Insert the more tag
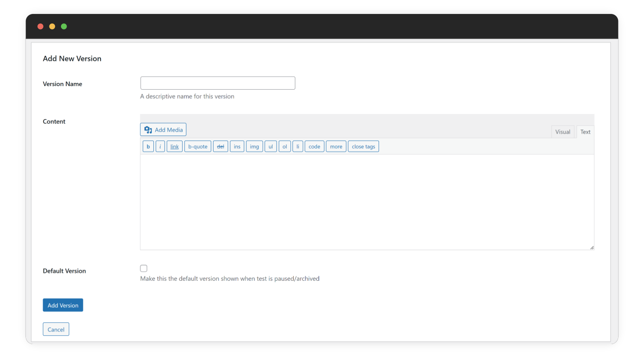 (x=336, y=146)
